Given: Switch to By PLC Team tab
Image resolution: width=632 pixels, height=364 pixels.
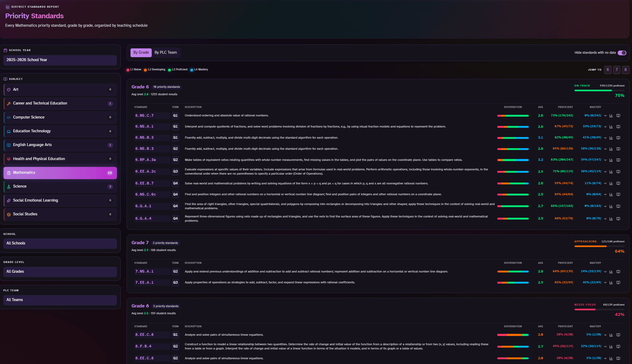Looking at the screenshot, I should tap(166, 52).
